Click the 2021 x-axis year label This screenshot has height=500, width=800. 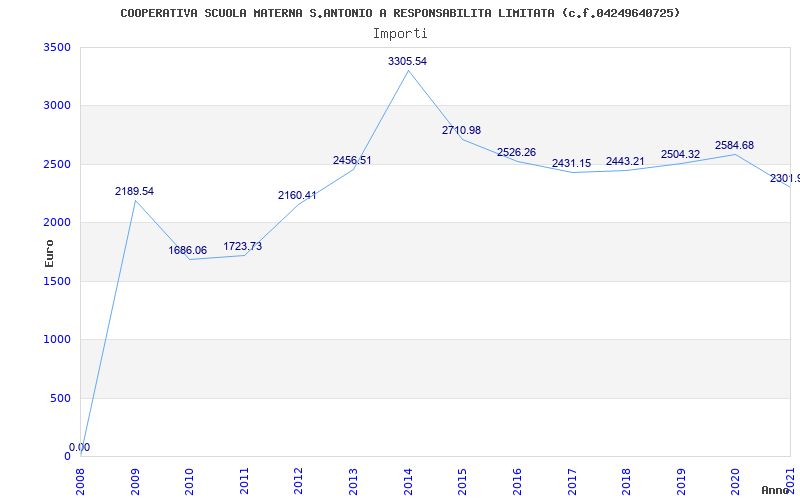click(790, 482)
